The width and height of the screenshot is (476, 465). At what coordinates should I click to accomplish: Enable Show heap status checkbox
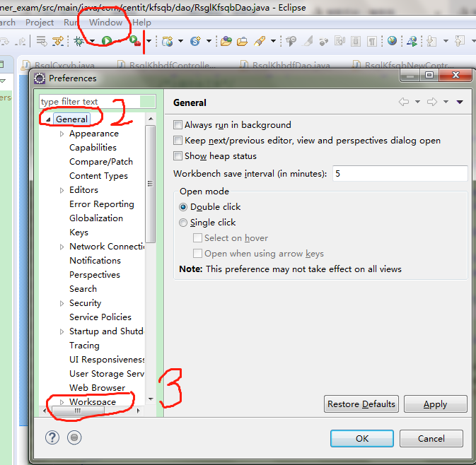(178, 156)
